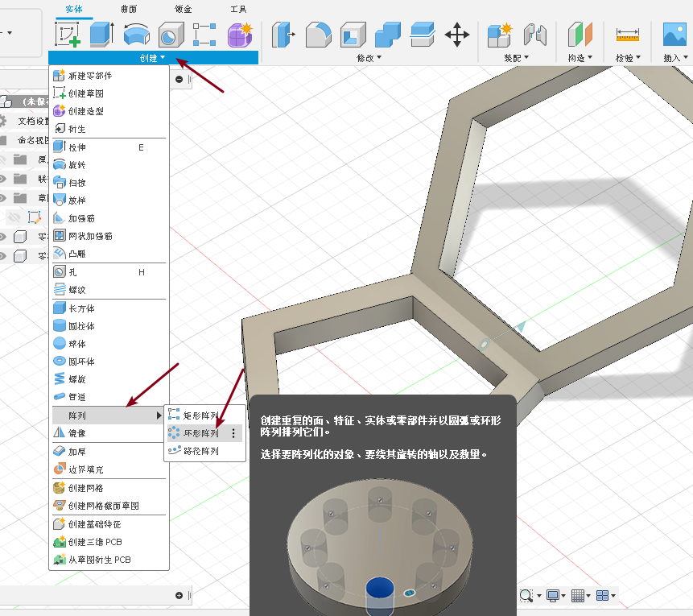
Task: Open the 检验 dropdown menu
Action: (x=628, y=58)
